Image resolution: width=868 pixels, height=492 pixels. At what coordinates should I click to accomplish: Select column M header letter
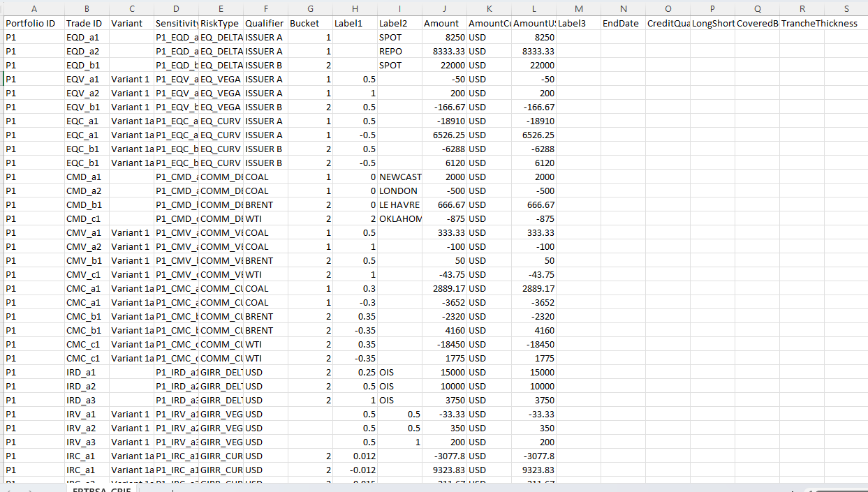pyautogui.click(x=578, y=8)
